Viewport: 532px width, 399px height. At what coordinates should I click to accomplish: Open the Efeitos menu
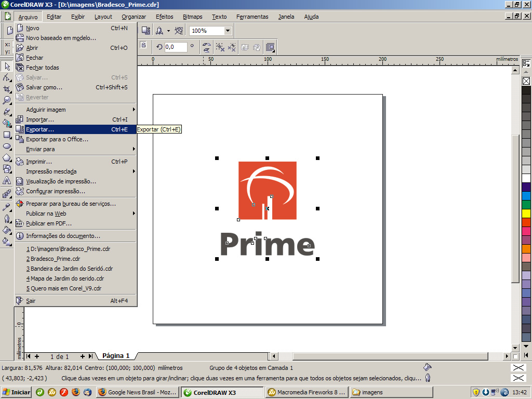(x=165, y=17)
